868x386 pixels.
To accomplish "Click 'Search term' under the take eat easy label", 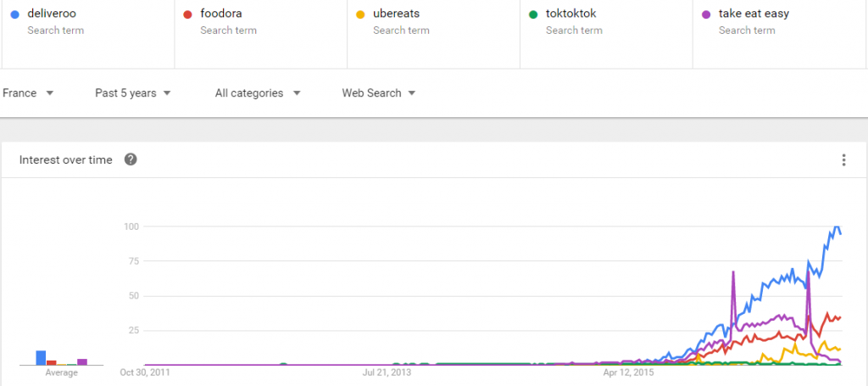I will 747,31.
